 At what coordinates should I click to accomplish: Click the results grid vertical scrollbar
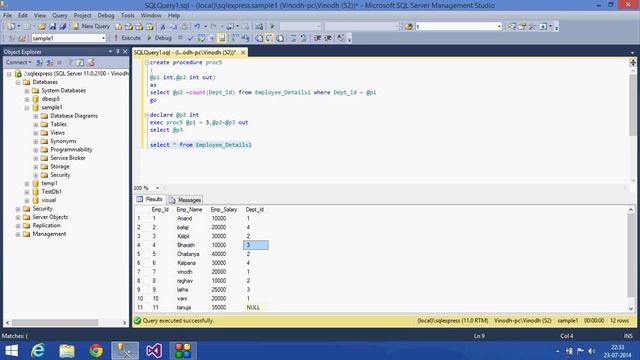pos(631,259)
